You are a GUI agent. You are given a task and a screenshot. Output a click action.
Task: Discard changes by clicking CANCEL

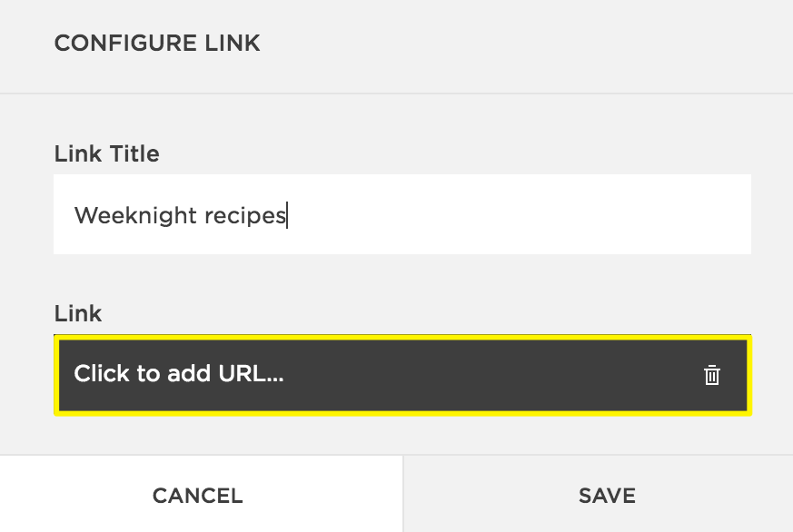point(198,496)
